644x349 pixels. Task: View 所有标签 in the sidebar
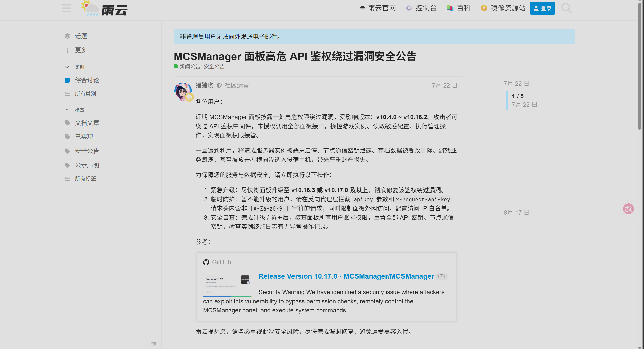click(85, 179)
